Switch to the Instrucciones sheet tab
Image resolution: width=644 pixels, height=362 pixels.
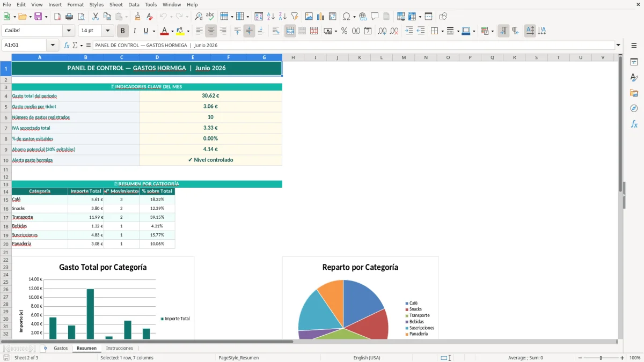pyautogui.click(x=119, y=348)
